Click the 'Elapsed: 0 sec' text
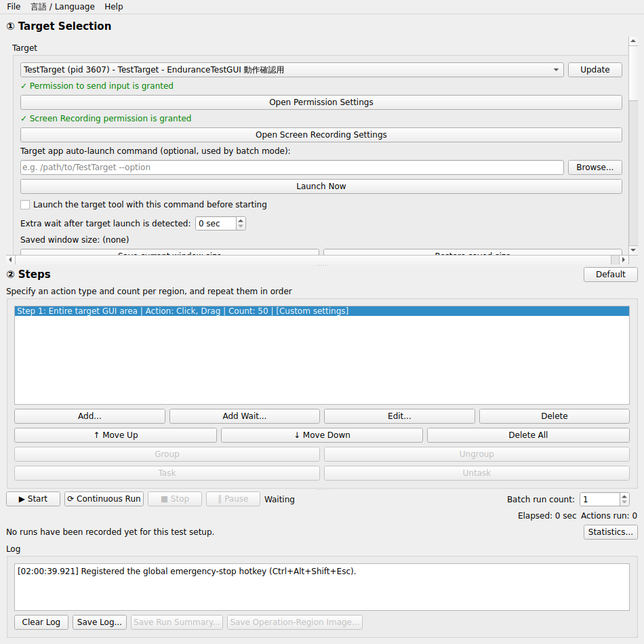644x644 pixels. tap(547, 515)
